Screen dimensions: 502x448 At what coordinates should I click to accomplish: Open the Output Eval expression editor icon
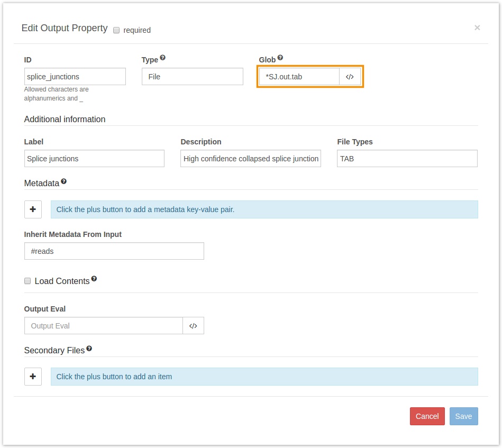[x=193, y=326]
